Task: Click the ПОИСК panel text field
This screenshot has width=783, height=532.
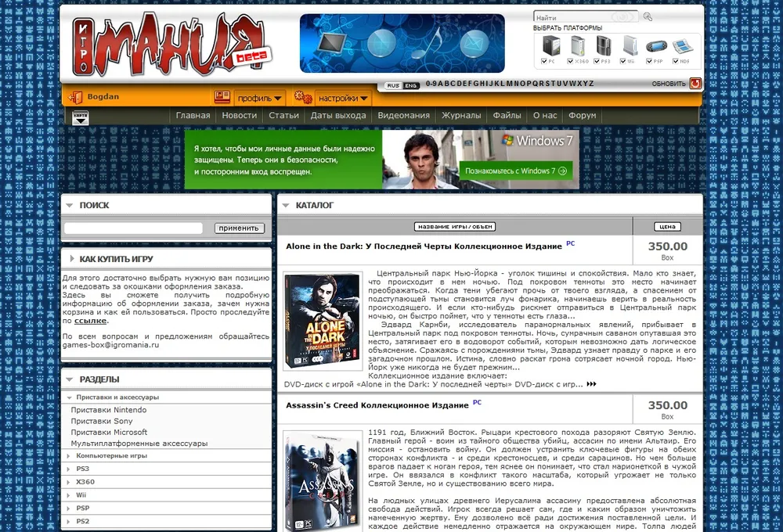Action: [x=133, y=228]
